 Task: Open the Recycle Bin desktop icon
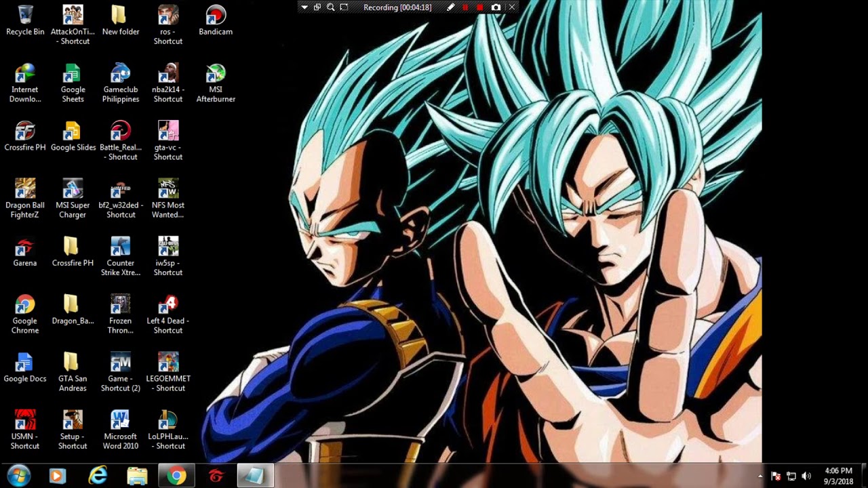pyautogui.click(x=25, y=21)
